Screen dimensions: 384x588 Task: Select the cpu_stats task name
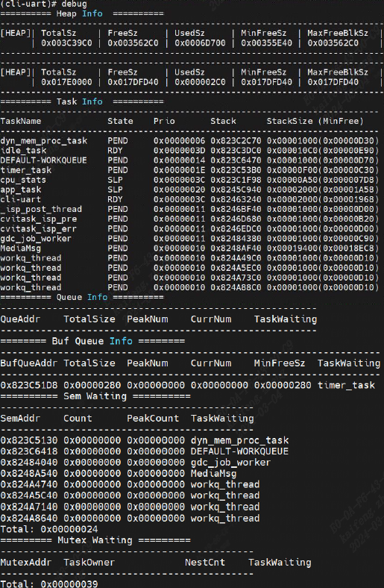point(23,180)
